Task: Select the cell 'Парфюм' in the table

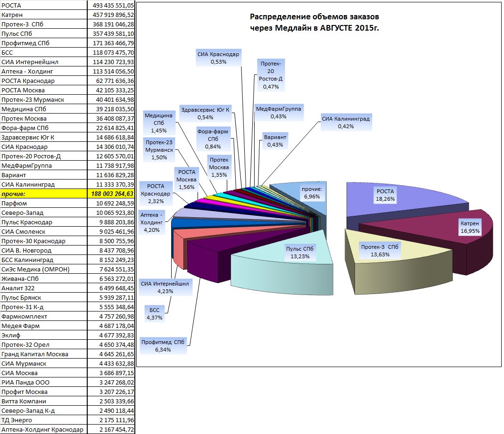Action: point(44,203)
